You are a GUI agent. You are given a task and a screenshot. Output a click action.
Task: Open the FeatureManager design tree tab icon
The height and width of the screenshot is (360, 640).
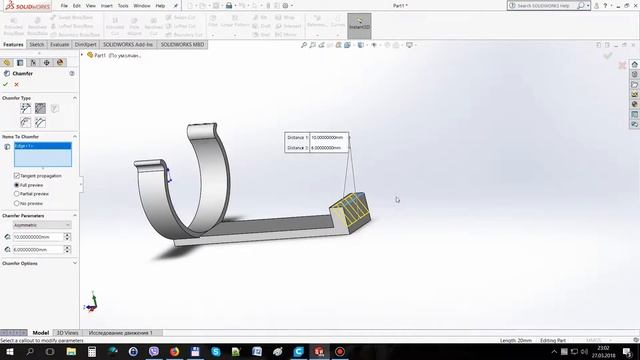point(7,62)
